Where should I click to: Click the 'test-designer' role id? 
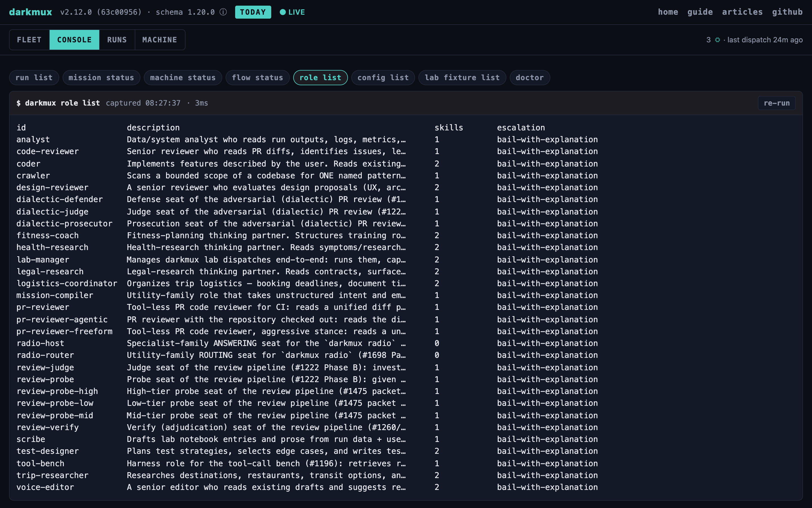pyautogui.click(x=48, y=451)
